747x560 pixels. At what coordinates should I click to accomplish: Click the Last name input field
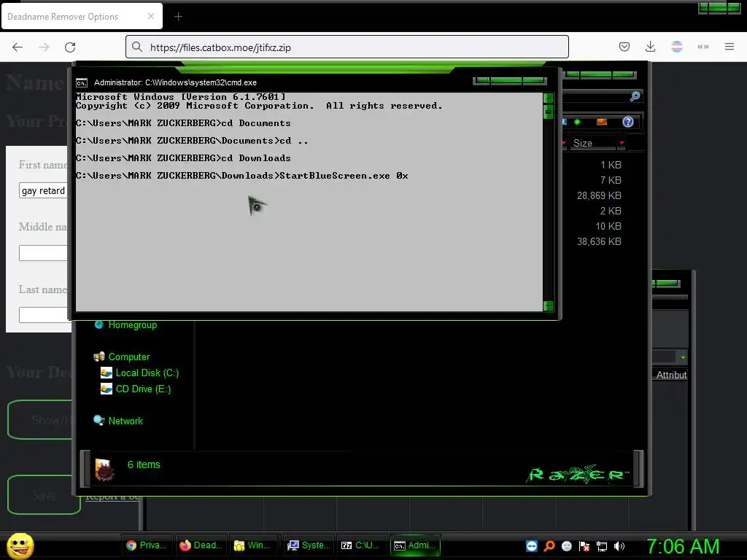43,315
